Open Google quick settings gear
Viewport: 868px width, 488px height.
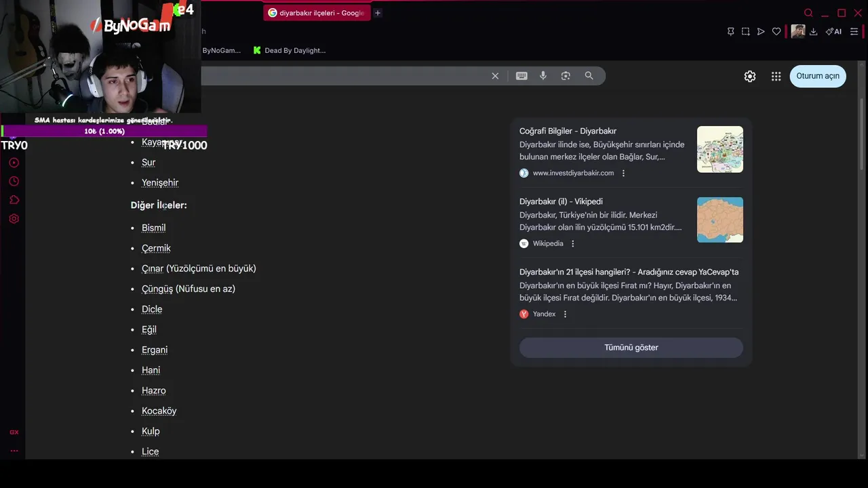tap(750, 77)
